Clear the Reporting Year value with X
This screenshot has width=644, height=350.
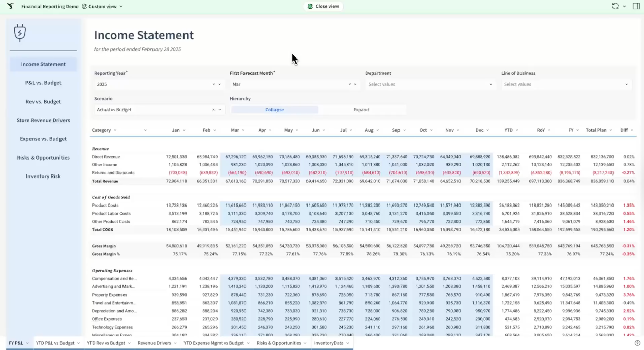[x=213, y=84]
